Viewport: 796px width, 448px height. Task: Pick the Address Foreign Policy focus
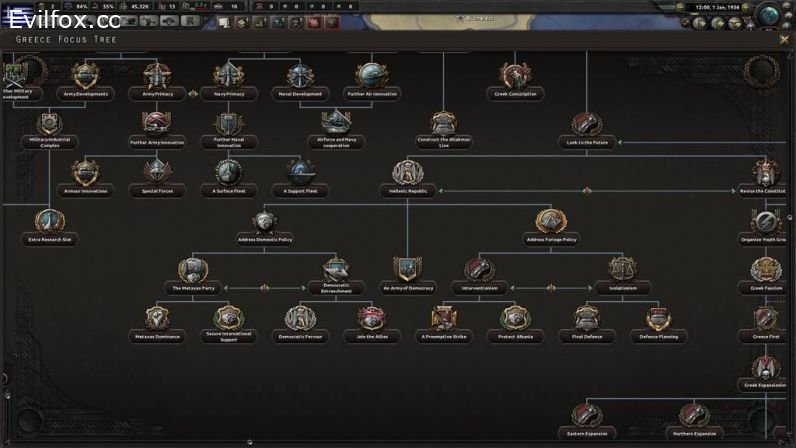point(551,222)
